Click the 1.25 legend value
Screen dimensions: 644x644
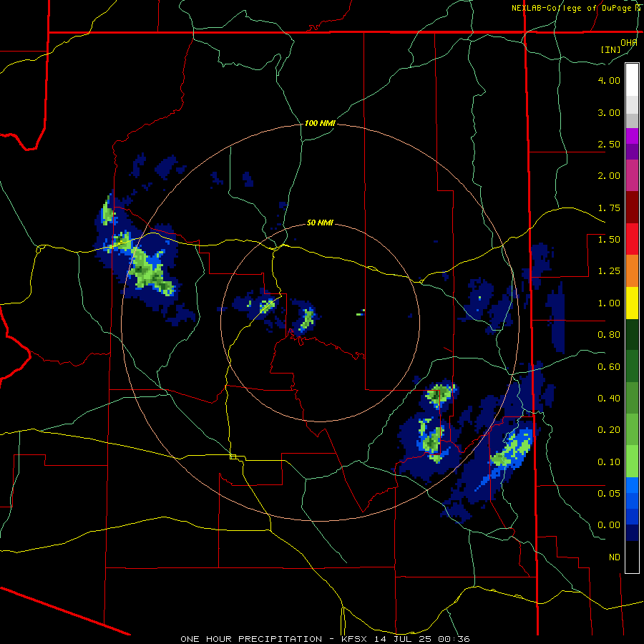(x=609, y=271)
